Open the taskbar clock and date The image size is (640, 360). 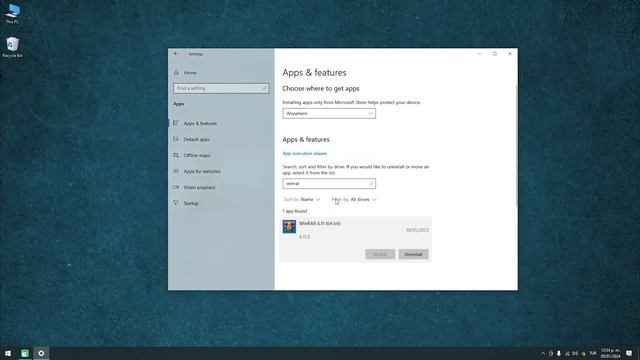pyautogui.click(x=610, y=353)
